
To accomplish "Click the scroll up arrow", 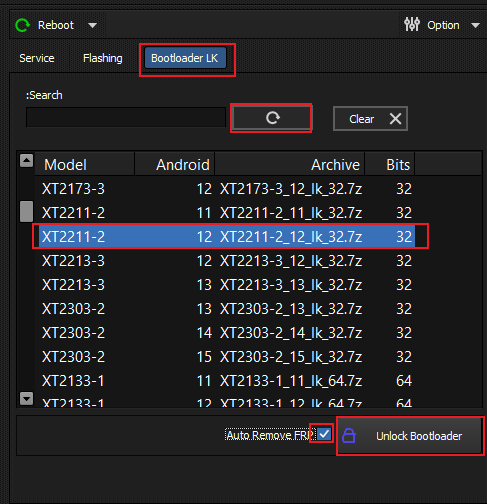I will [x=26, y=160].
